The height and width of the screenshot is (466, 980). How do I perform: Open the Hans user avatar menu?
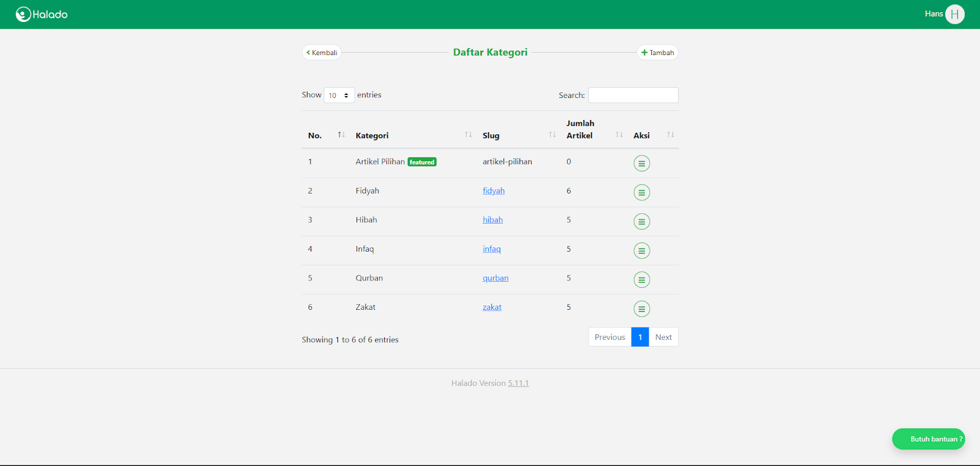(x=954, y=14)
